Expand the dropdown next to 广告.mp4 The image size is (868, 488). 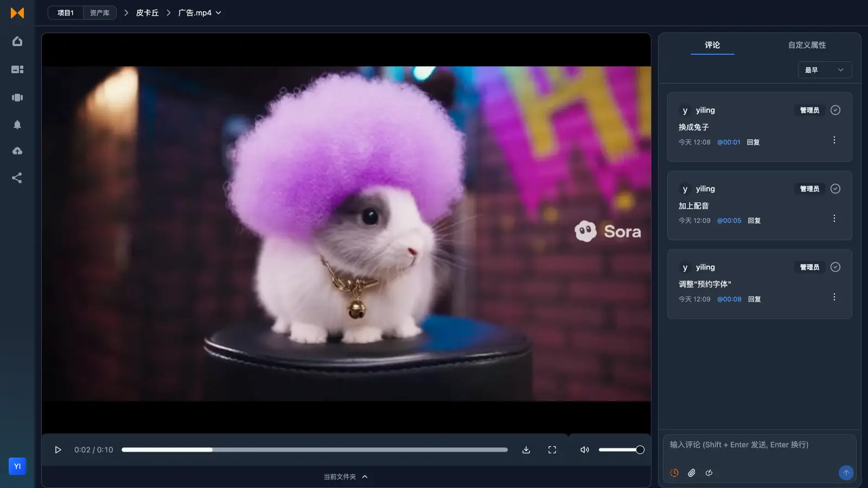(x=219, y=12)
